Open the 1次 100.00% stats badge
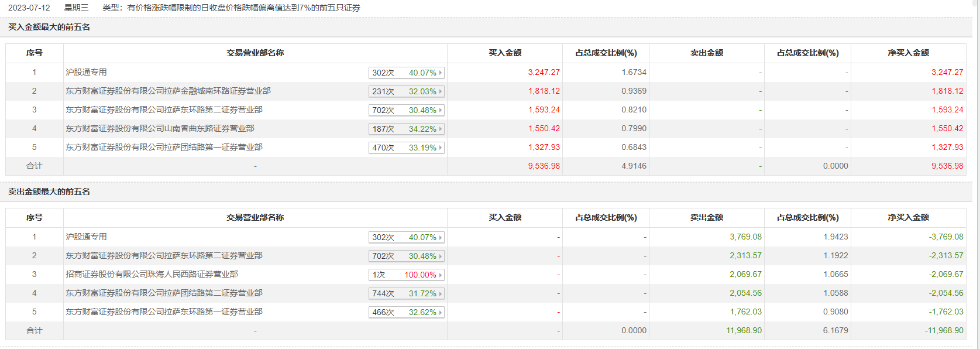The height and width of the screenshot is (349, 980). point(407,275)
